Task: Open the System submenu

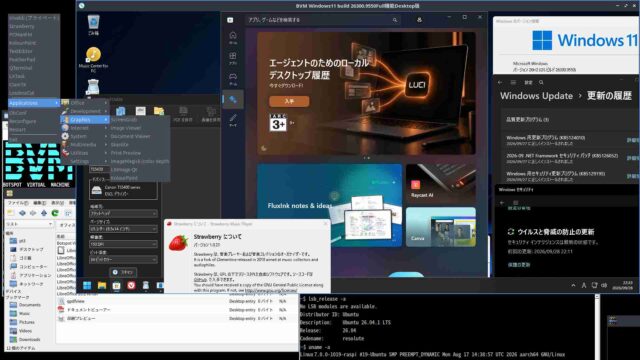Action: coord(84,136)
